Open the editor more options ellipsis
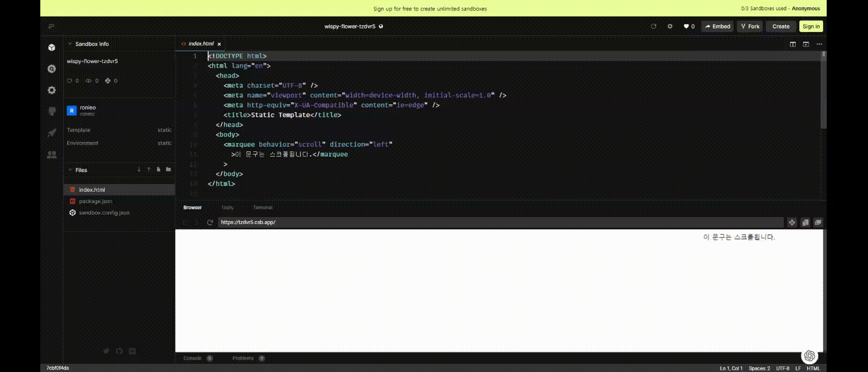868x372 pixels. (x=819, y=44)
